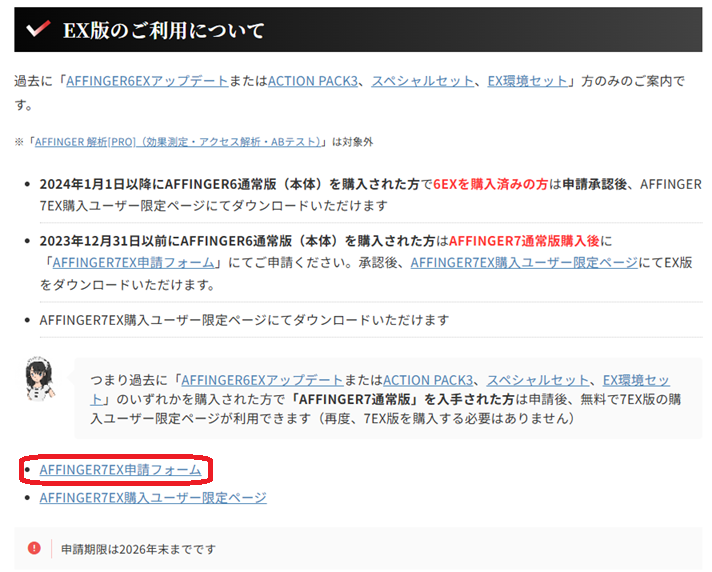Click bold text 2023年12月31日以前にAFFINGER6通常版
This screenshot has height=572, width=712.
click(x=165, y=241)
